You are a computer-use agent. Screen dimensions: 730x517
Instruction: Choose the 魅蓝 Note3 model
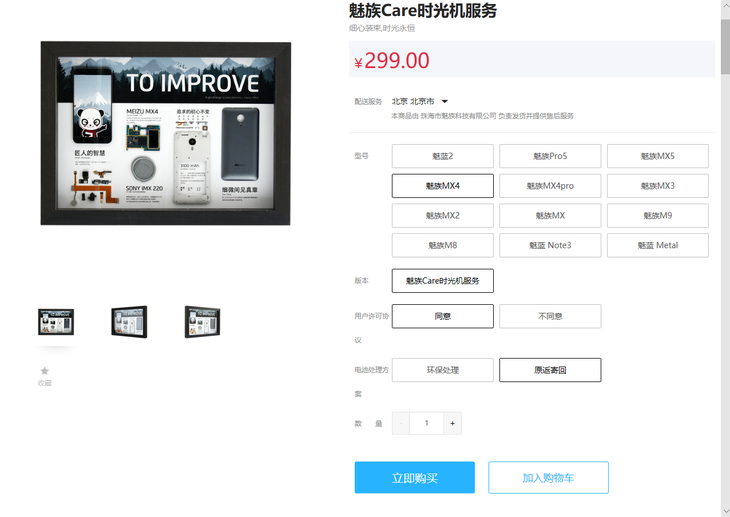[x=550, y=245]
